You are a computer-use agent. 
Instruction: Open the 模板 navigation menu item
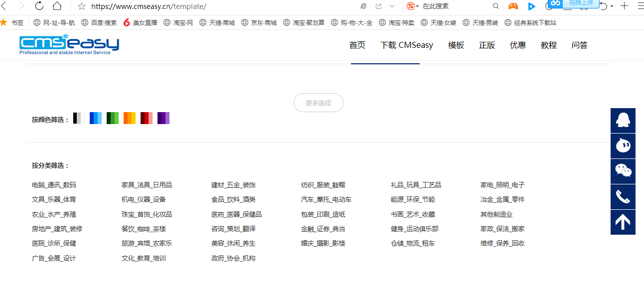(456, 45)
